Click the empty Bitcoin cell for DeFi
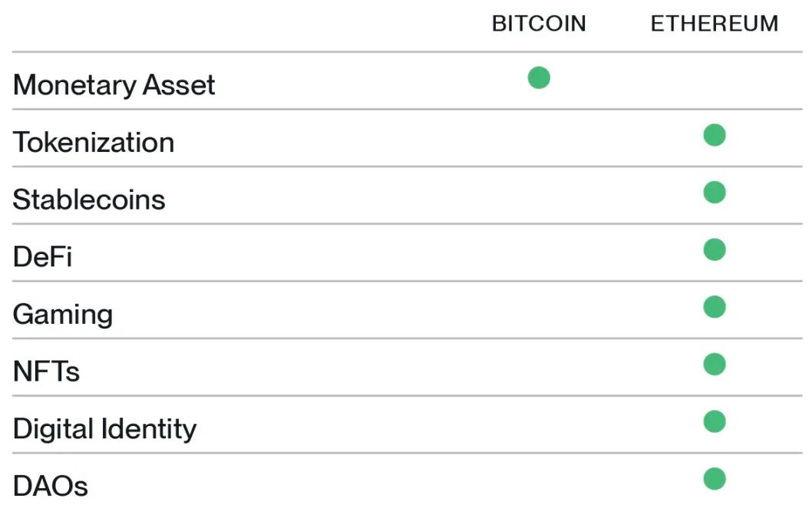The width and height of the screenshot is (812, 522). (x=539, y=253)
